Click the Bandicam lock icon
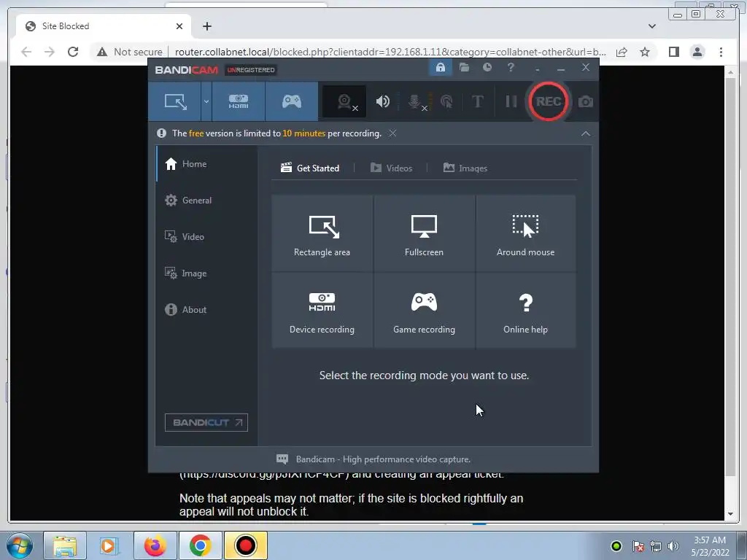Viewport: 747px width, 560px height. (441, 68)
